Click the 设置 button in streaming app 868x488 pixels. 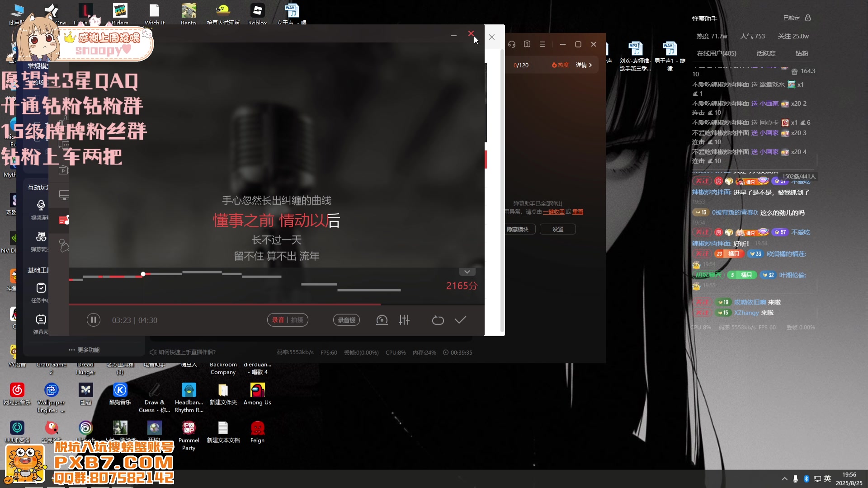click(x=558, y=229)
